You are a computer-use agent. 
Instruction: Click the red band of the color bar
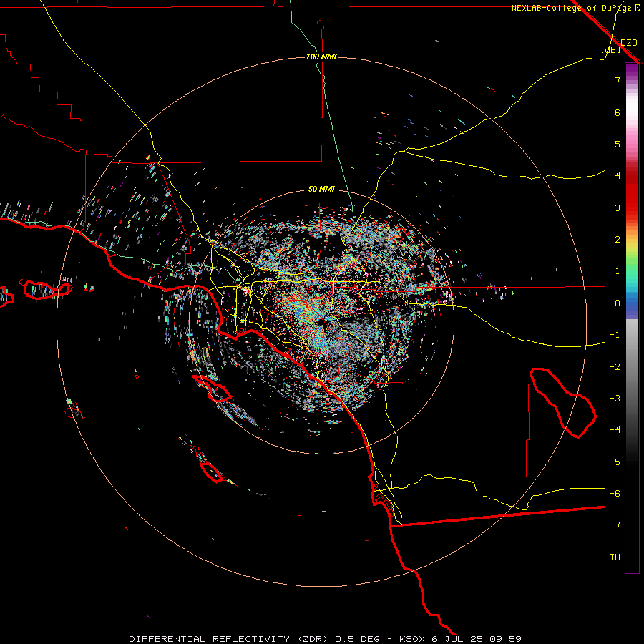tap(632, 193)
